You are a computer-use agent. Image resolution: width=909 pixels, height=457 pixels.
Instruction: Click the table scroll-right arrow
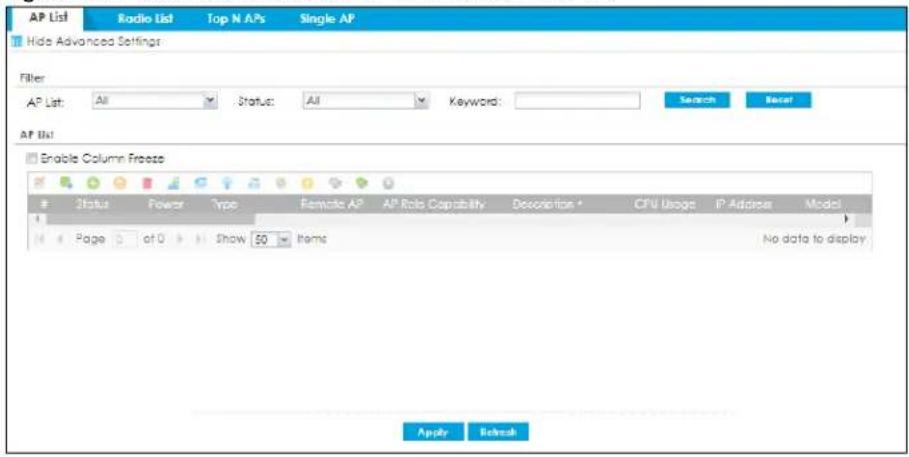(x=846, y=219)
